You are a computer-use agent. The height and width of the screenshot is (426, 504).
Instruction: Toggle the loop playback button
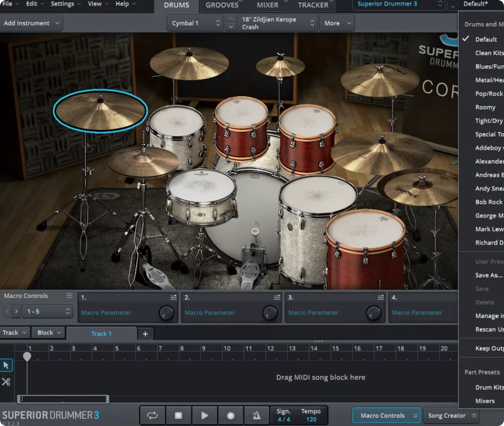point(152,415)
